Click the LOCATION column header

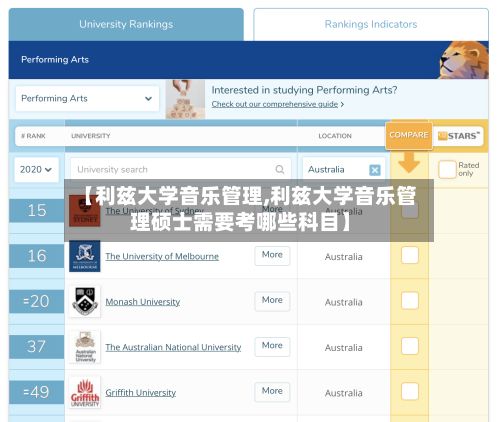pyautogui.click(x=335, y=136)
